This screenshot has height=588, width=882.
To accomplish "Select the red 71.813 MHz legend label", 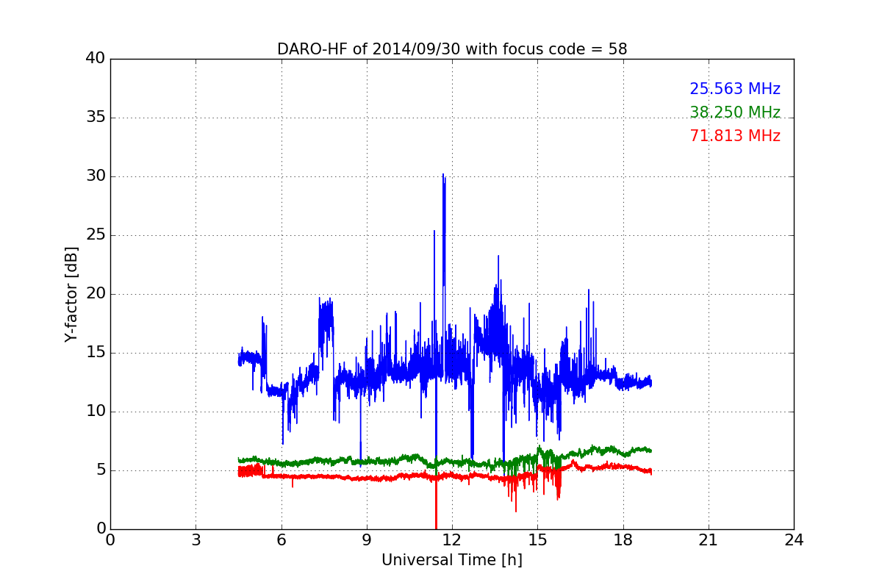I will [x=735, y=136].
